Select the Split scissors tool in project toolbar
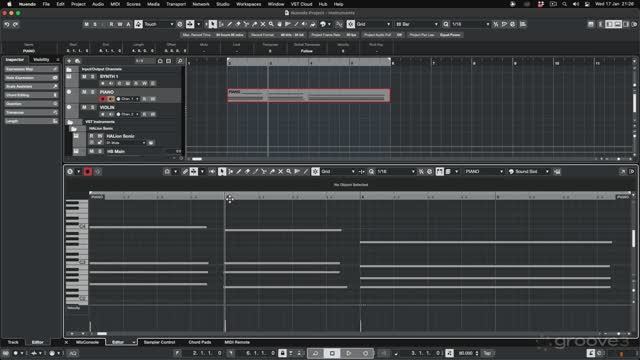 point(246,24)
